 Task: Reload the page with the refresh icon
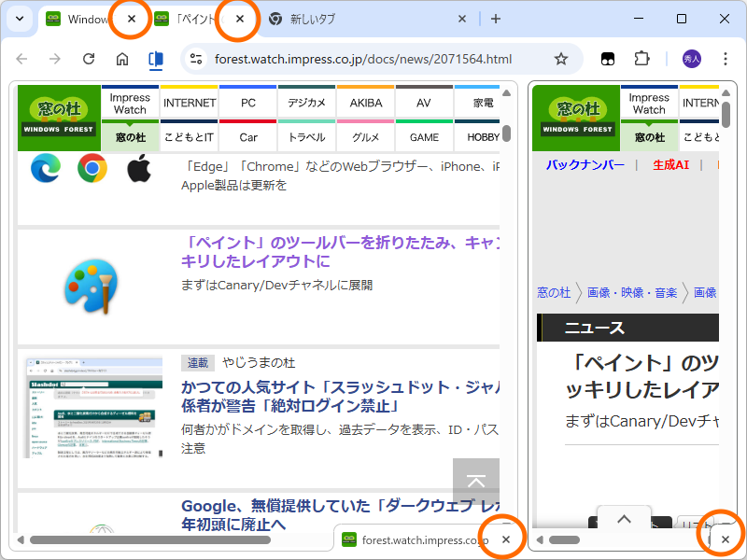tap(88, 58)
